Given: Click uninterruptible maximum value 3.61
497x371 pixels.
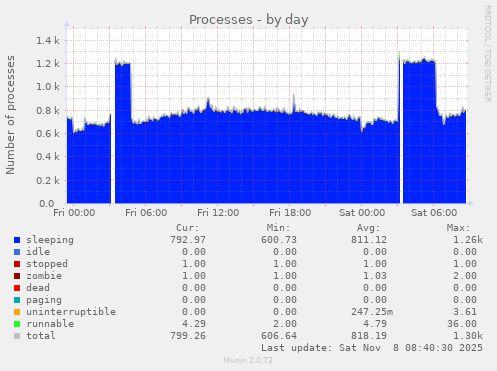Looking at the screenshot, I should click(x=465, y=312).
